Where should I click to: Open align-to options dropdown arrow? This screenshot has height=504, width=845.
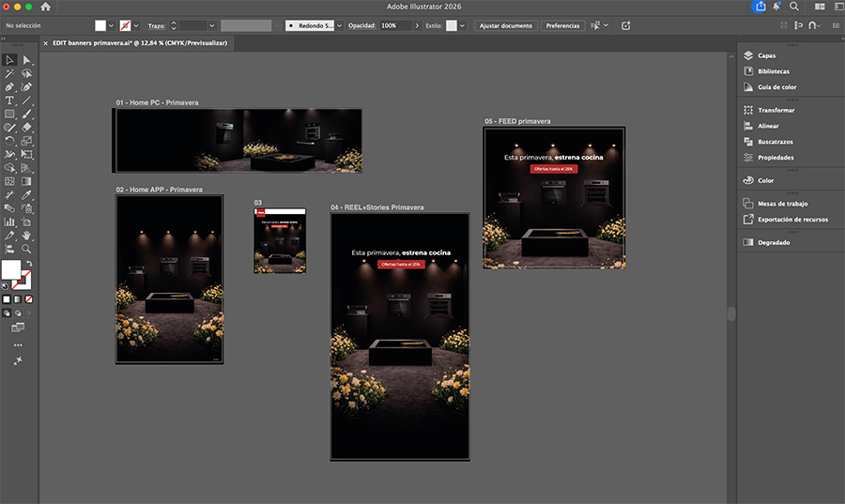606,25
